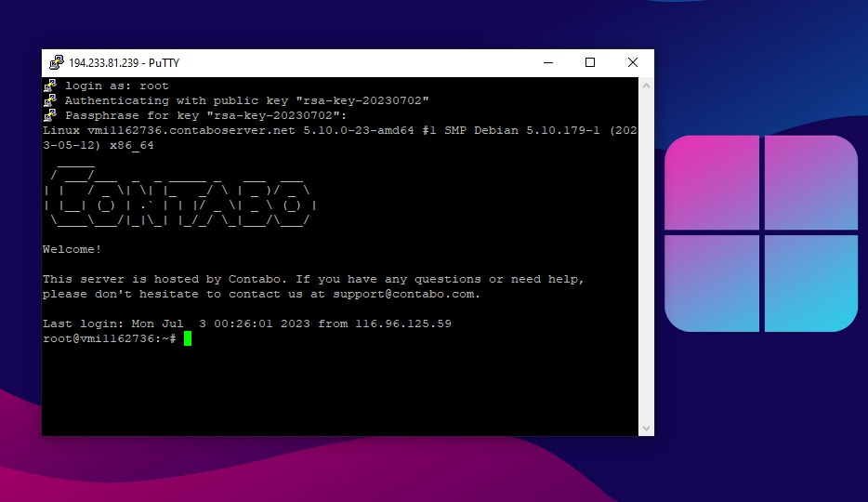Click the middle of the terminal scrollbar track
This screenshot has height=502, width=868.
646,256
